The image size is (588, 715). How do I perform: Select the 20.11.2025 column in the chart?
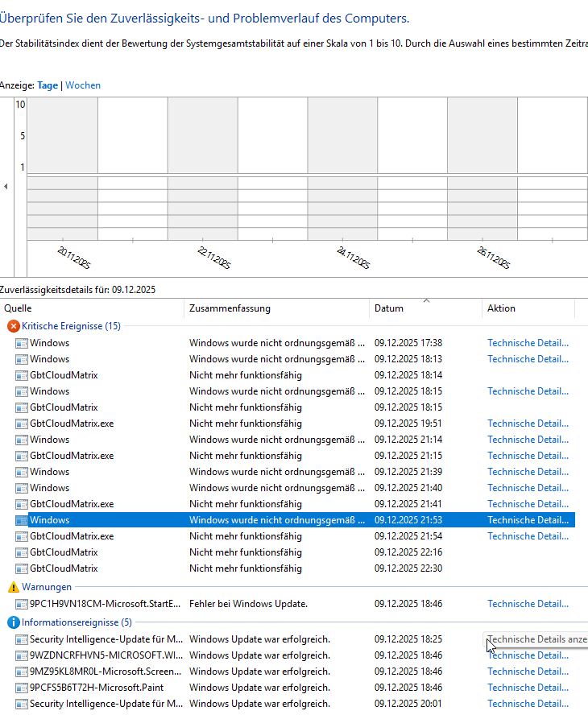pyautogui.click(x=63, y=169)
